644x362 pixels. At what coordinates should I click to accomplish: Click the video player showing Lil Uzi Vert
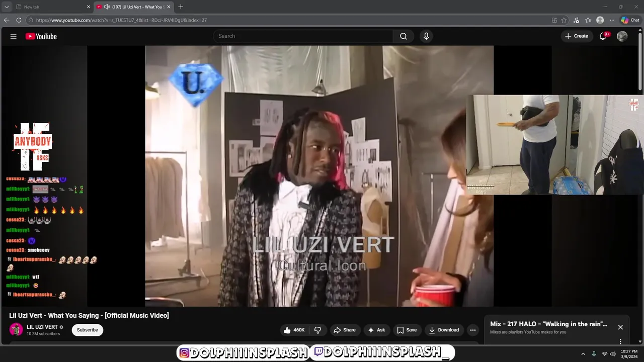(319, 176)
